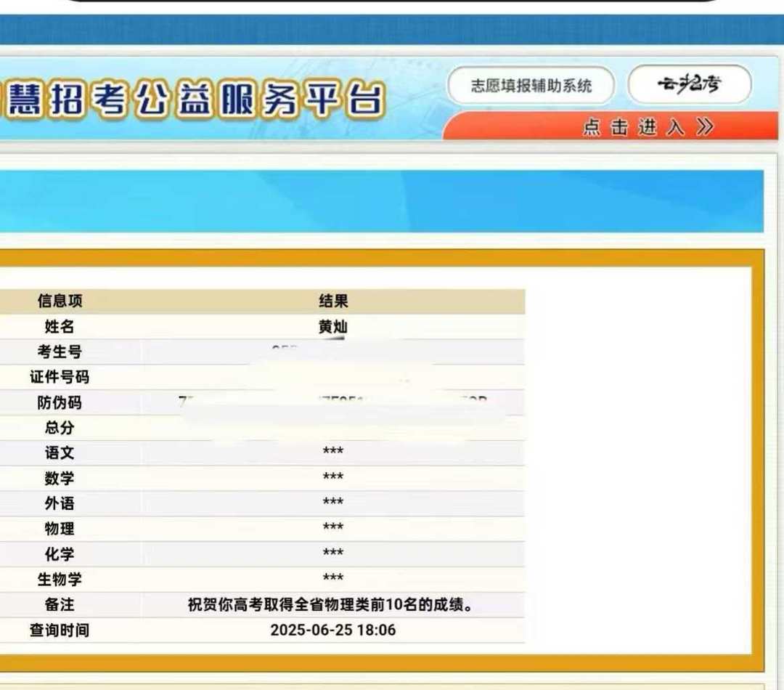The image size is (784, 690).
Task: Select the 生物学 row label
Action: 60,579
